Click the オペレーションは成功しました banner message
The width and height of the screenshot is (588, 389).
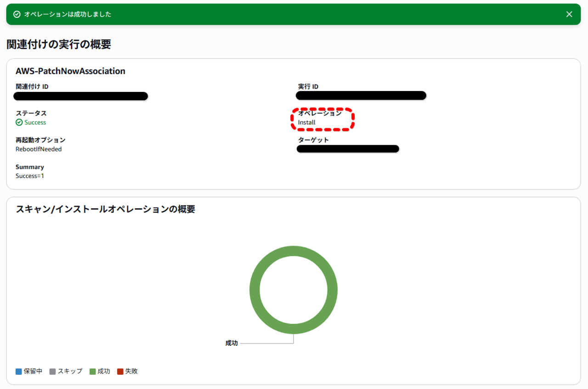point(68,14)
